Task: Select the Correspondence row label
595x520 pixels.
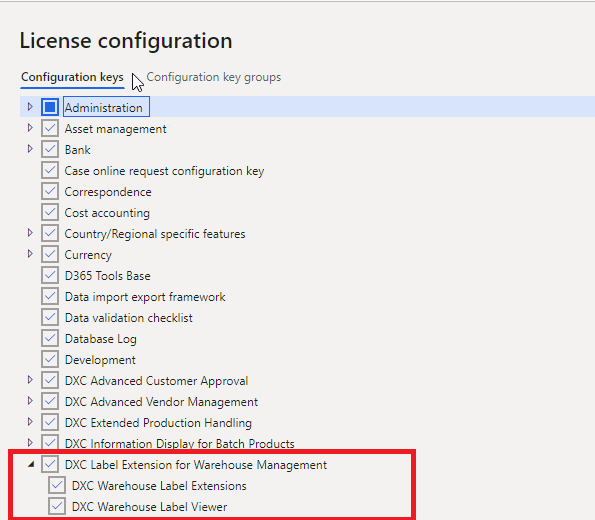Action: pos(108,192)
